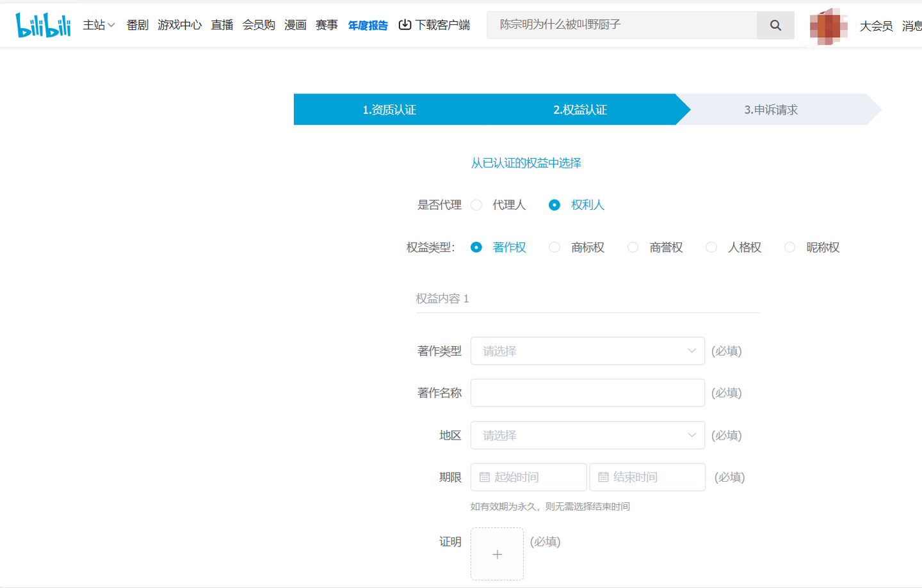The width and height of the screenshot is (922, 588).
Task: Open 消息 in the header
Action: [912, 26]
